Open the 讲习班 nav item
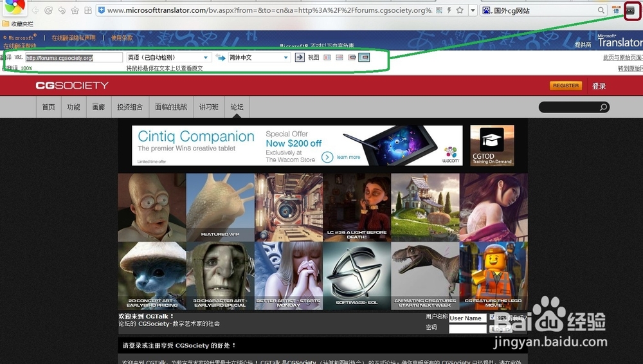The image size is (643, 364). pyautogui.click(x=209, y=107)
